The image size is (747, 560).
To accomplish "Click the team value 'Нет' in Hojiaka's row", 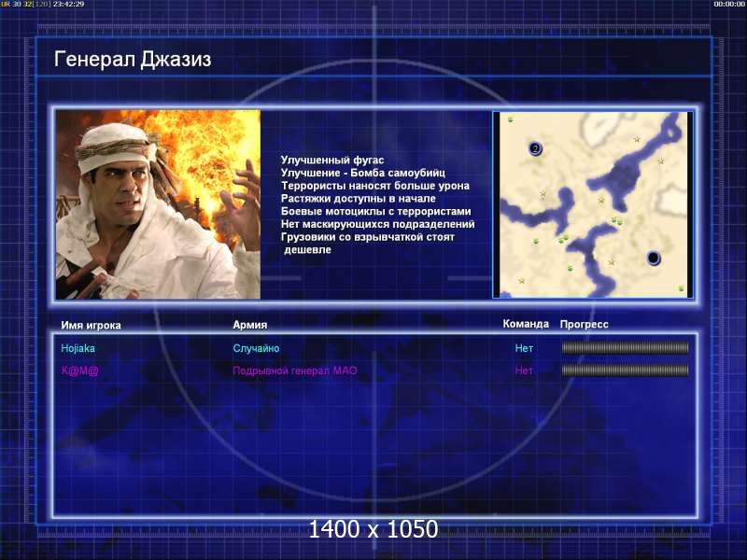I will click(524, 348).
